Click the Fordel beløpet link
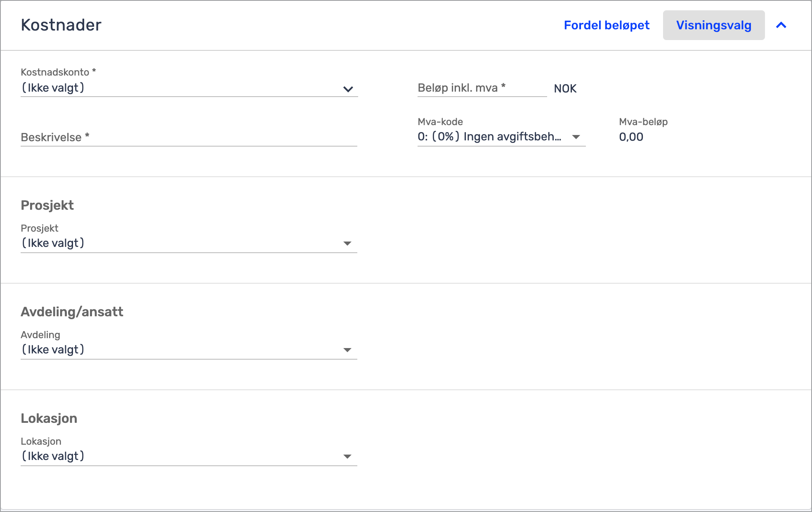The height and width of the screenshot is (512, 812). pyautogui.click(x=607, y=25)
